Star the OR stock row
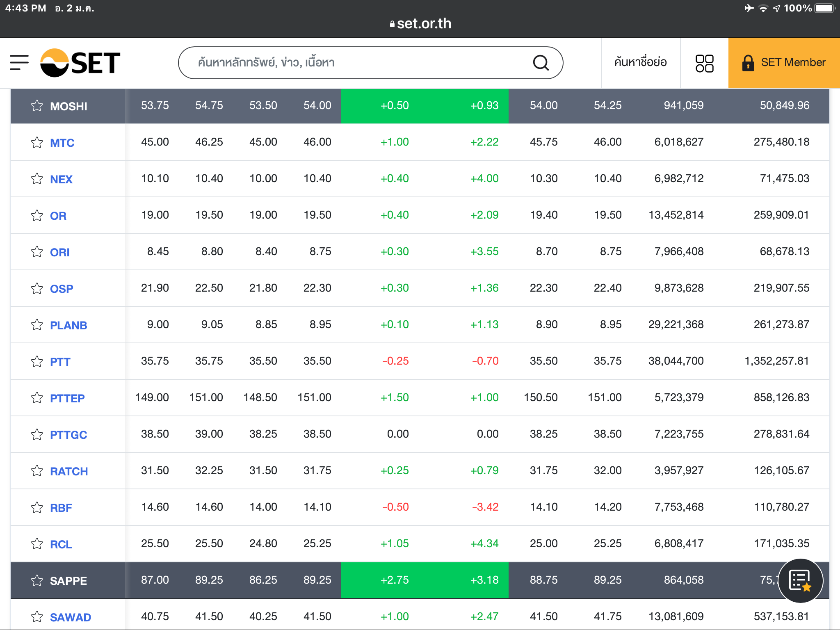 [x=37, y=215]
